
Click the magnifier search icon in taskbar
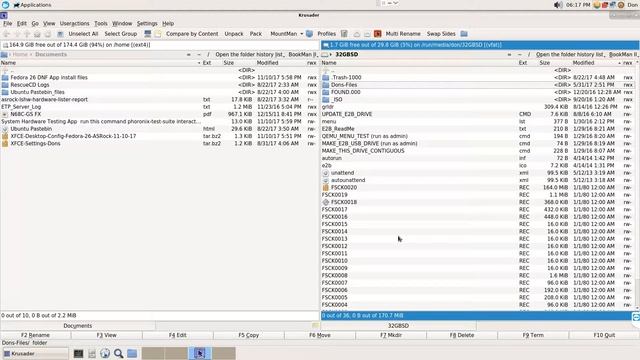[118, 353]
